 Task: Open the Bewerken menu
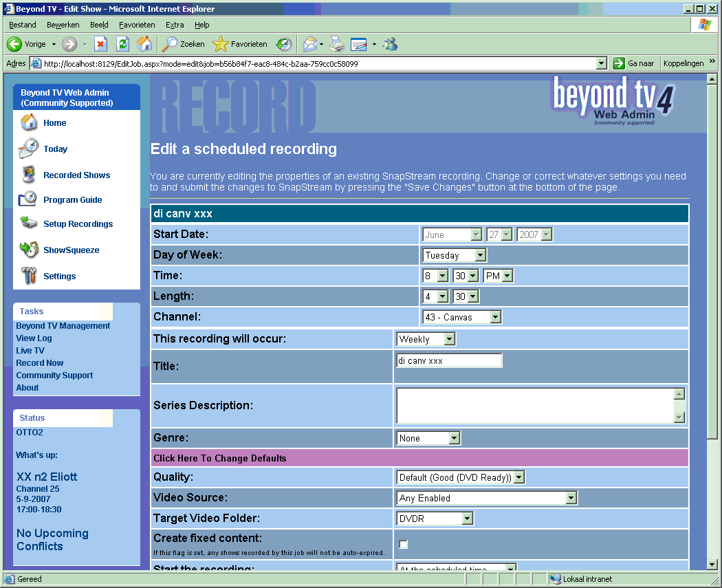click(x=63, y=25)
